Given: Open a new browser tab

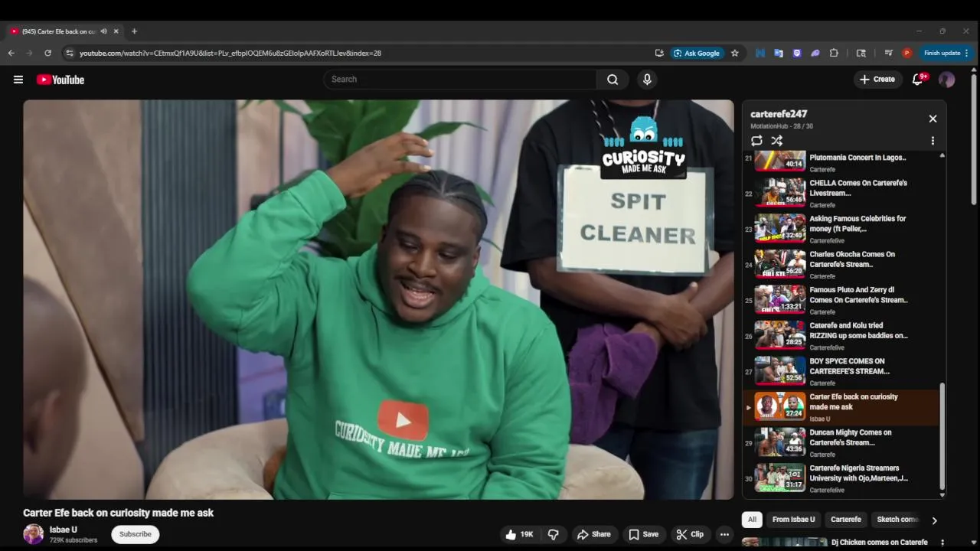Looking at the screenshot, I should click(134, 31).
